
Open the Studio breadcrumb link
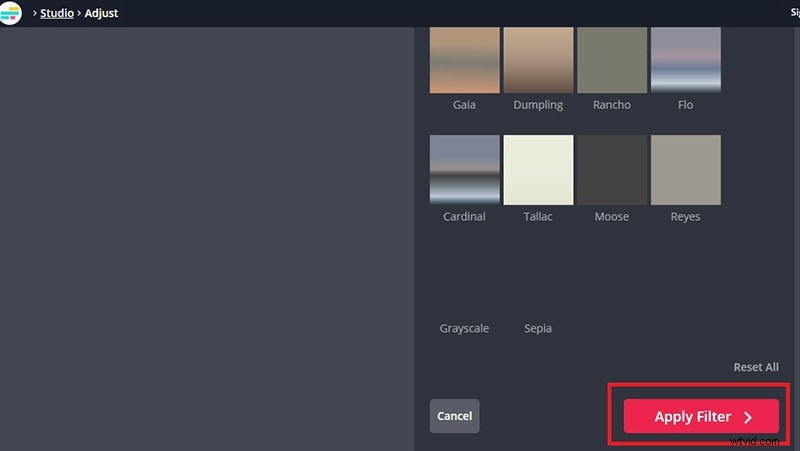57,13
